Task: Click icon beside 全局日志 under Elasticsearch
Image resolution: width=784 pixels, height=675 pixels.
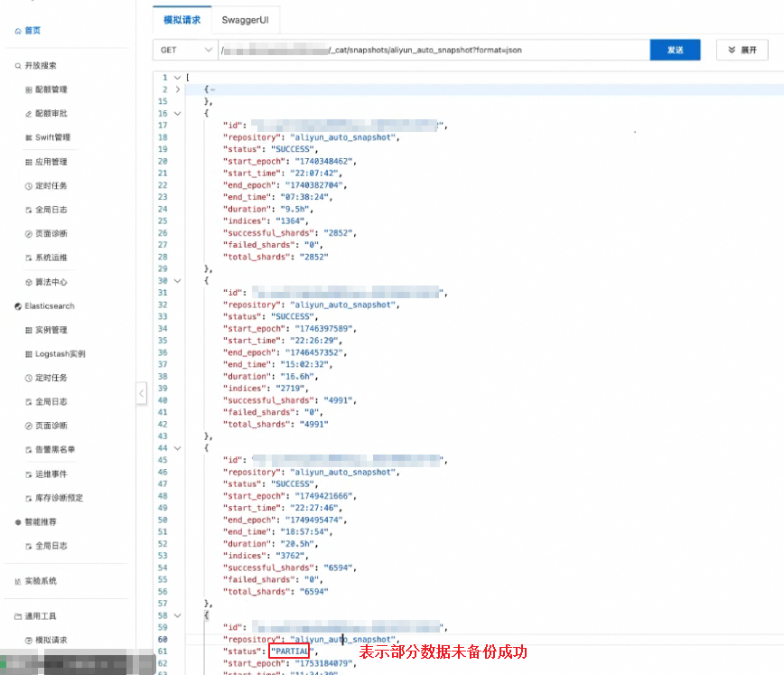Action: 29,402
